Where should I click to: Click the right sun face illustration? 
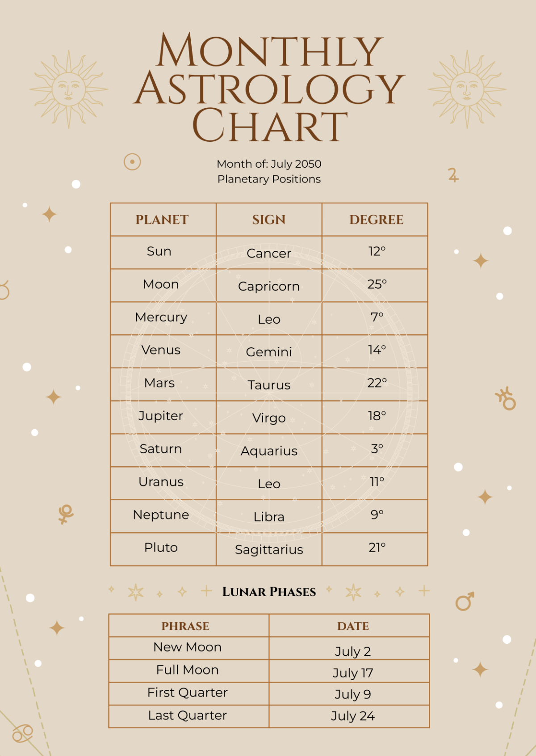(467, 89)
